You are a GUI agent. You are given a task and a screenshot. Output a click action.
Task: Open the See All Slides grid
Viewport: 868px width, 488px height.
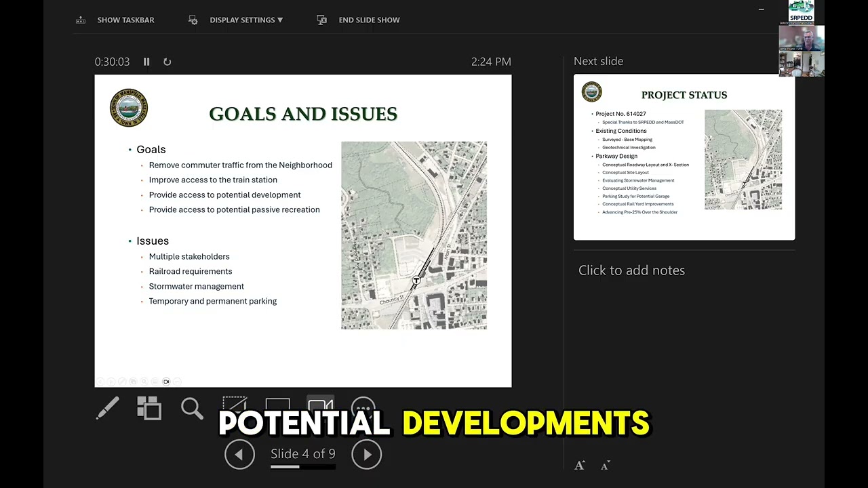149,408
